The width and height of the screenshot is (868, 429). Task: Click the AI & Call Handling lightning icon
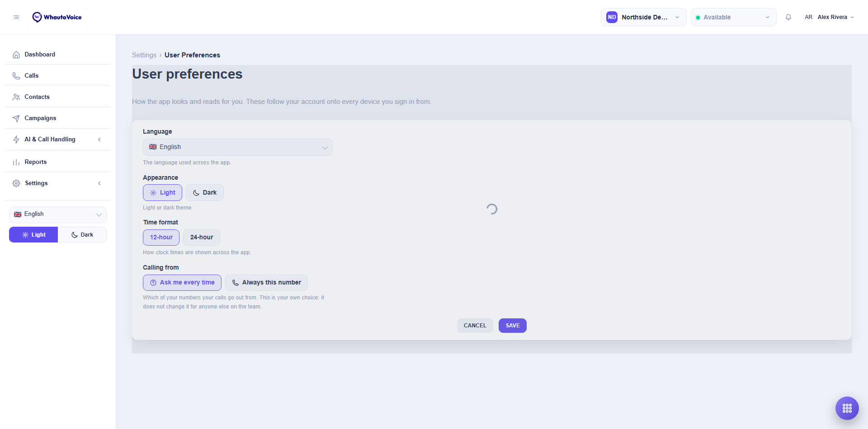point(16,140)
